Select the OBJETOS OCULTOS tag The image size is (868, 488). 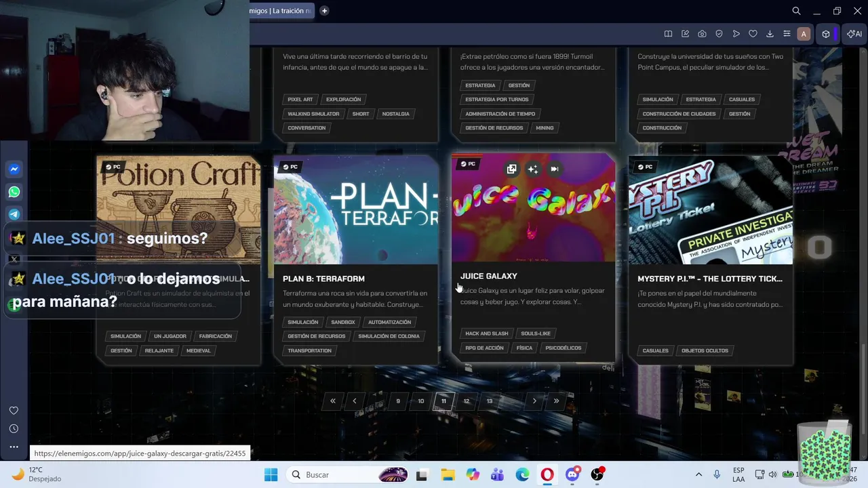click(x=705, y=351)
